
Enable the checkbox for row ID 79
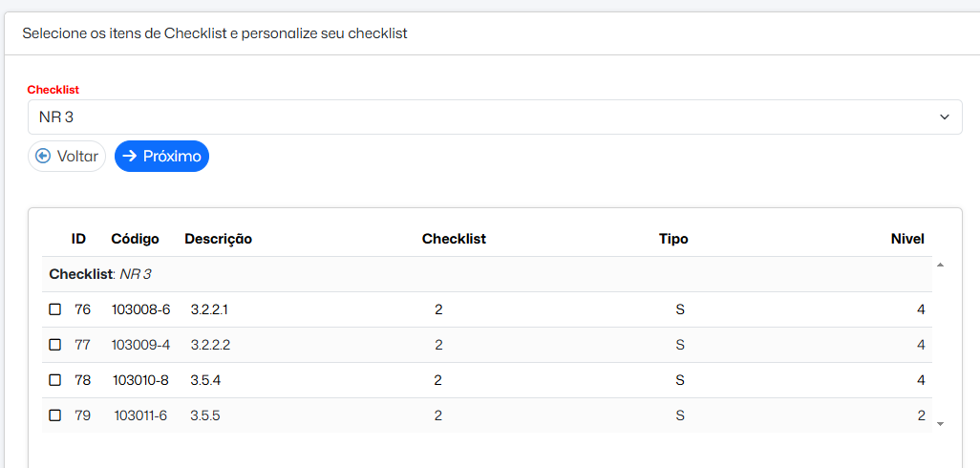pos(55,415)
